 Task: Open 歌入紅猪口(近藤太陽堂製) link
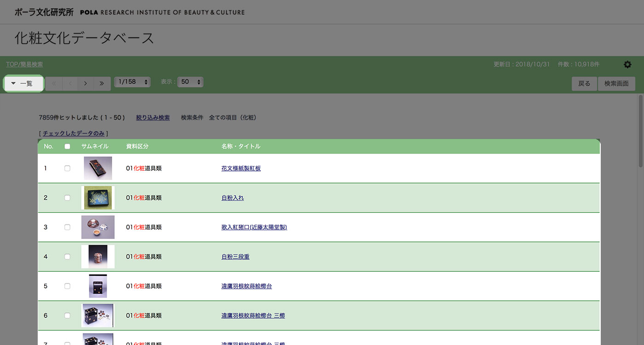pyautogui.click(x=254, y=227)
